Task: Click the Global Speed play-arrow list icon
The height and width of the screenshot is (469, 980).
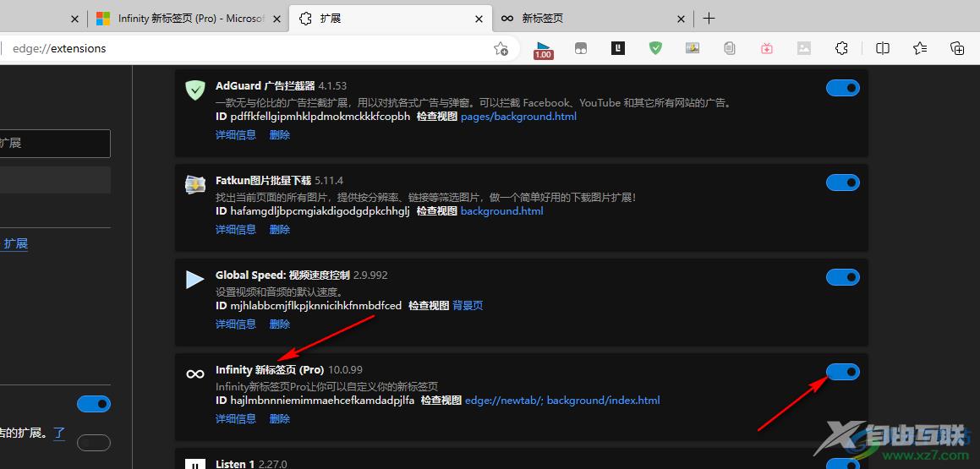Action: (x=195, y=280)
